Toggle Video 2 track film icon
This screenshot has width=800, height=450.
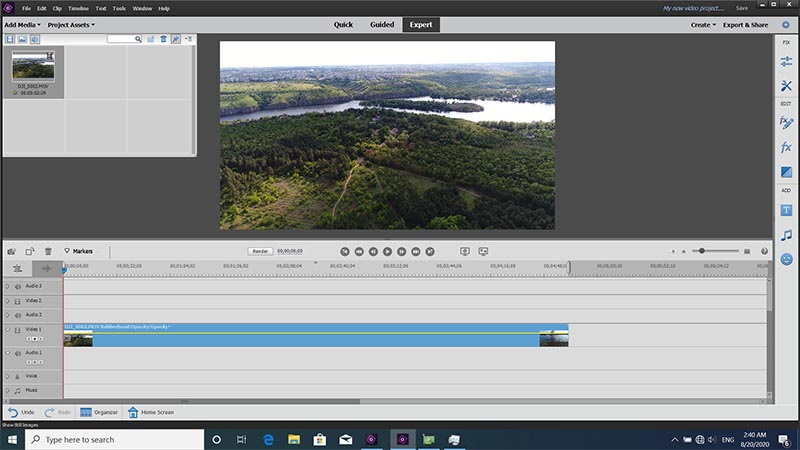[17, 301]
